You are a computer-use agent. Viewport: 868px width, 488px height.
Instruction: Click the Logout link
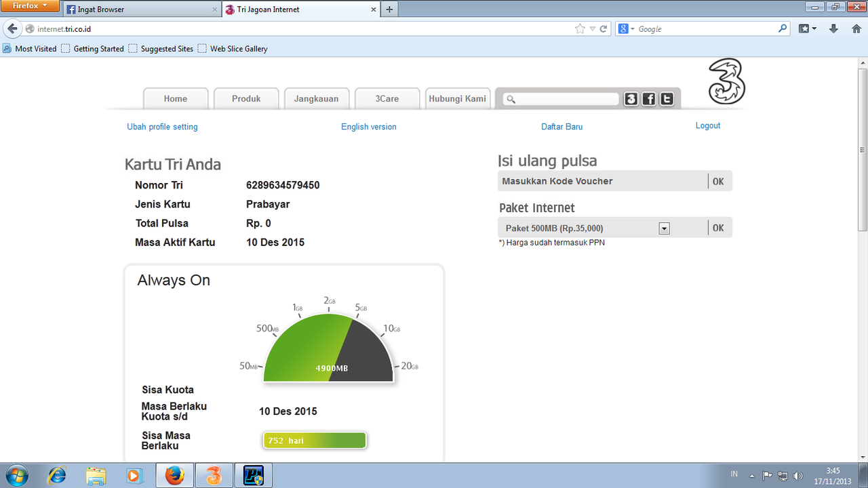[707, 125]
